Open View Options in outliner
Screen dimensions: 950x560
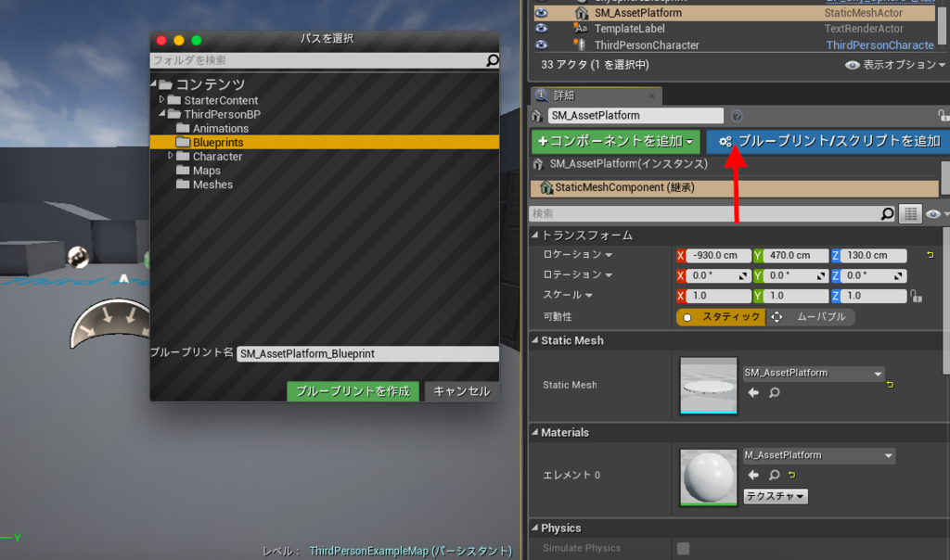point(895,65)
